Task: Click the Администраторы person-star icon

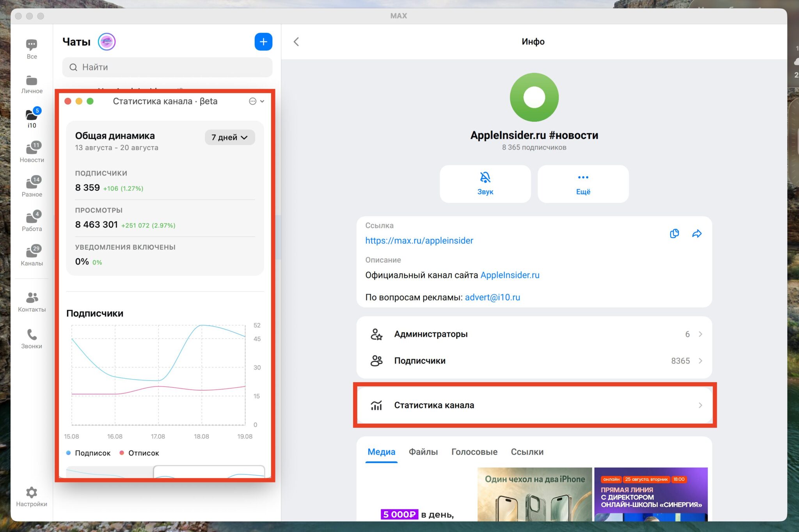Action: click(x=376, y=334)
